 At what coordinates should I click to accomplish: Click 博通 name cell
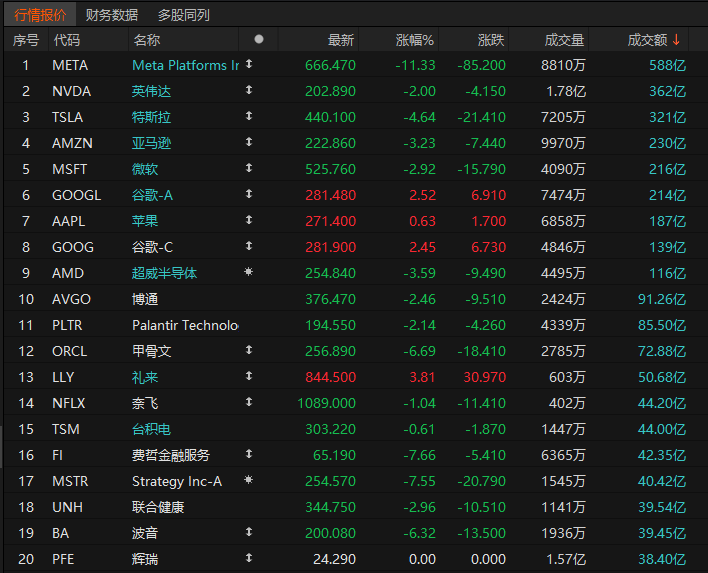pyautogui.click(x=145, y=299)
